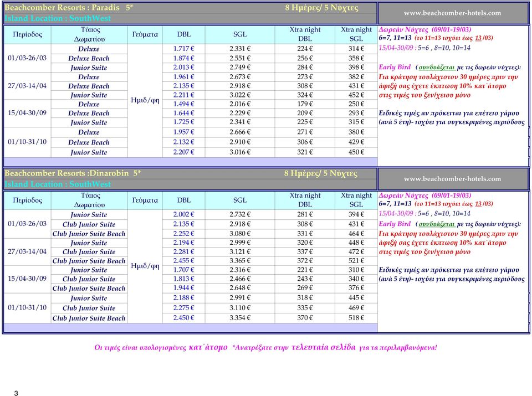The image size is (532, 396).
Task: Select period 01/10-31/10 in the Dinarobin table
Action: [27, 307]
